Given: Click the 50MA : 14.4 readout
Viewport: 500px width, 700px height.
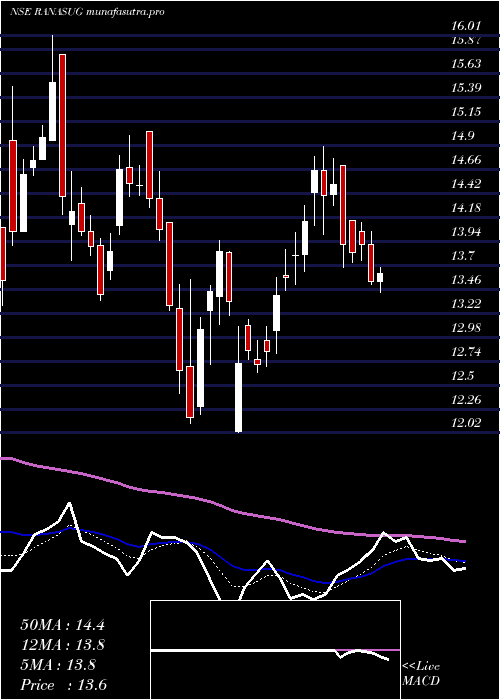Looking at the screenshot, I should pos(62,625).
